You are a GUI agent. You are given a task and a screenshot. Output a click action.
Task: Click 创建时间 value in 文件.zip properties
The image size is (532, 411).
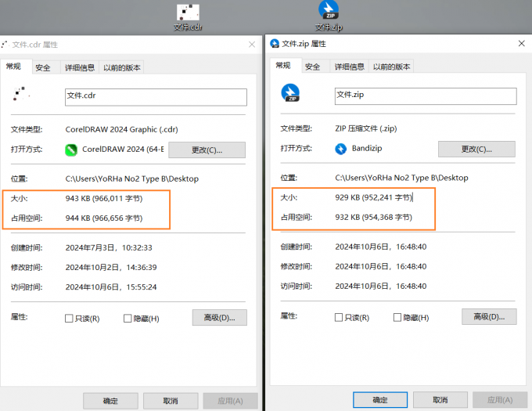(381, 247)
